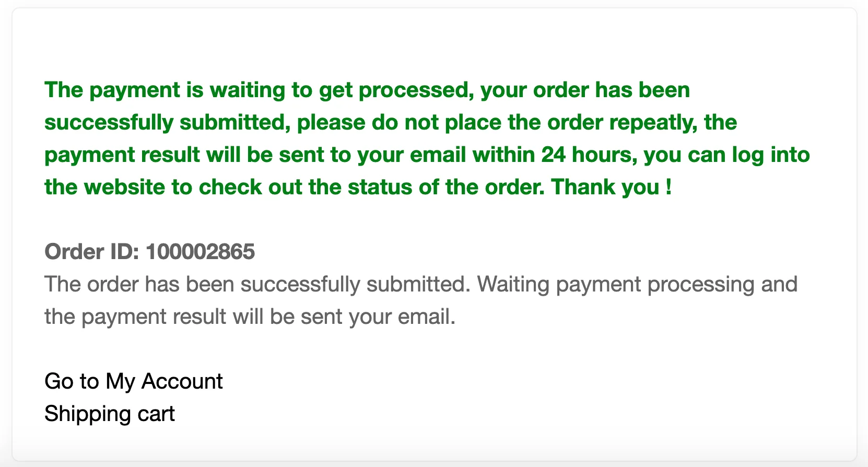868x467 pixels.
Task: Click the word 'Account' in the first link
Action: [x=182, y=381]
